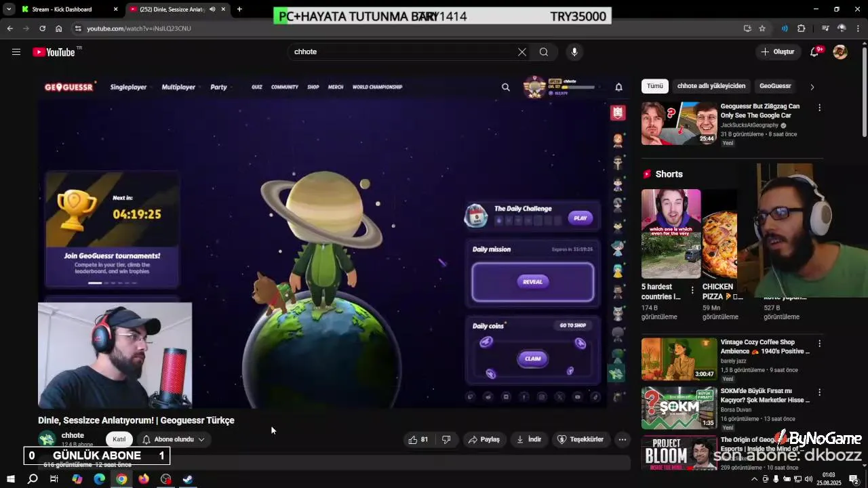Select the GeoGuessr filter chip
This screenshot has height=488, width=868.
775,86
